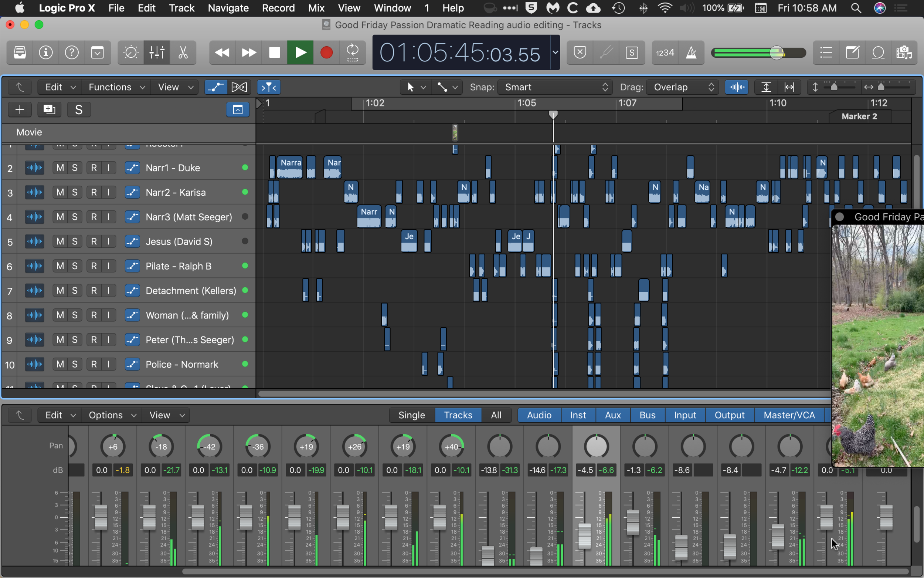Viewport: 924px width, 578px height.
Task: Toggle Show/Hide Automation in Tracks menu bar
Action: (216, 87)
